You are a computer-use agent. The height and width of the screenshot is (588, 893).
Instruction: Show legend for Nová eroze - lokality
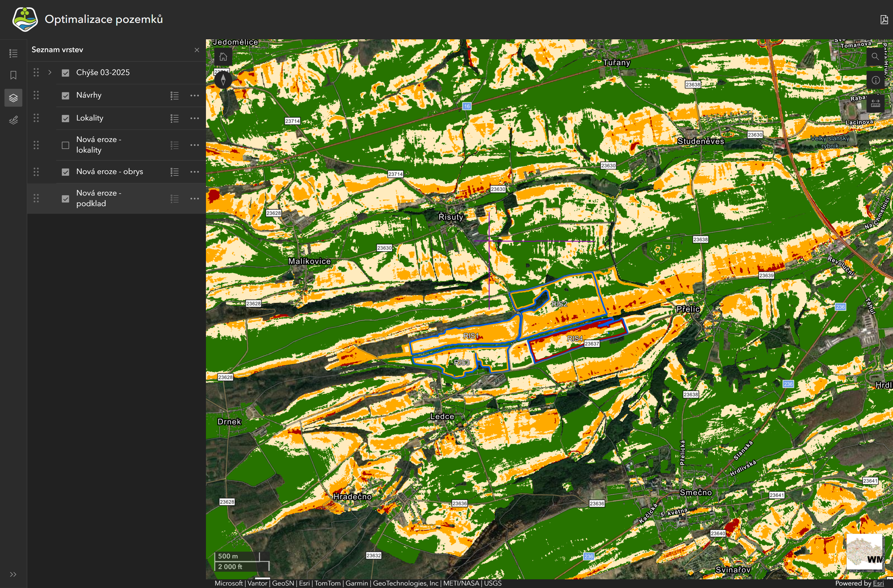pos(174,145)
